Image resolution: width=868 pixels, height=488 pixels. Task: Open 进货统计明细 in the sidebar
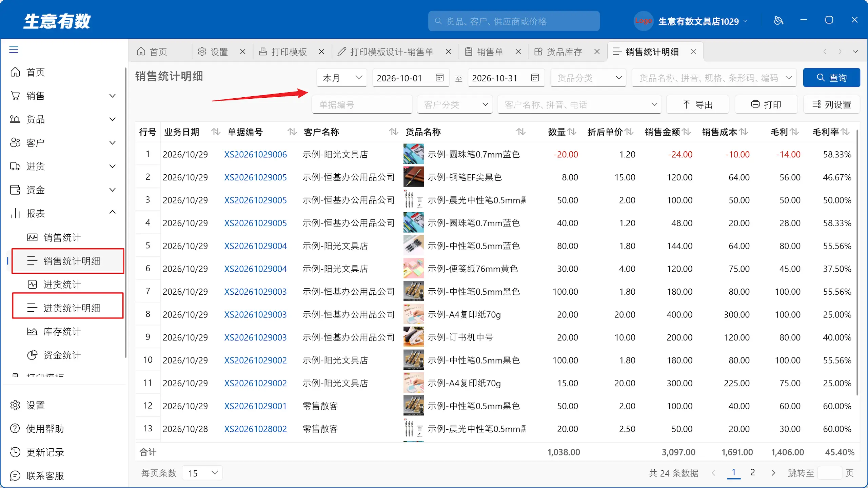[68, 308]
